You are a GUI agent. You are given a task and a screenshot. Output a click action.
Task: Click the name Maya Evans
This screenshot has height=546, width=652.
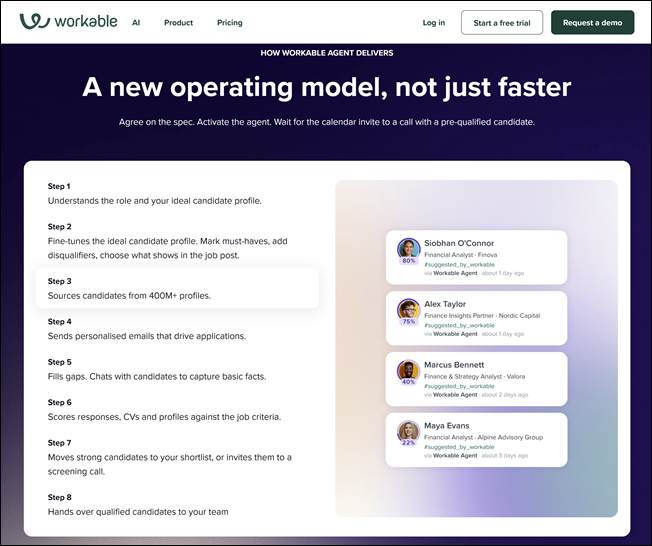pyautogui.click(x=446, y=426)
